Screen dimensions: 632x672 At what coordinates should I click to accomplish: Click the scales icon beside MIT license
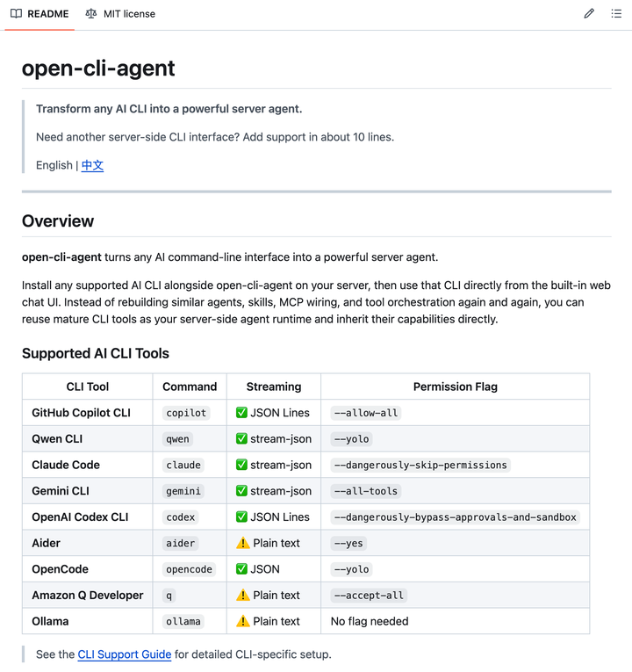coord(90,14)
